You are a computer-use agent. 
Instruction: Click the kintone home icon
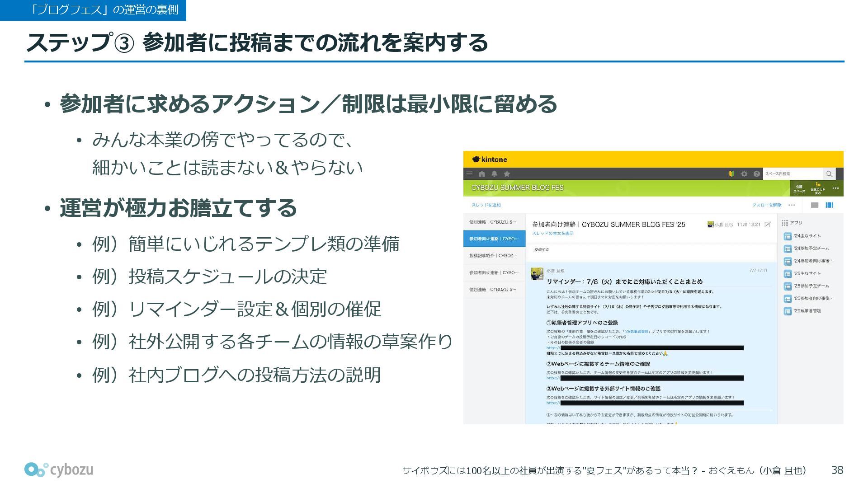[482, 174]
